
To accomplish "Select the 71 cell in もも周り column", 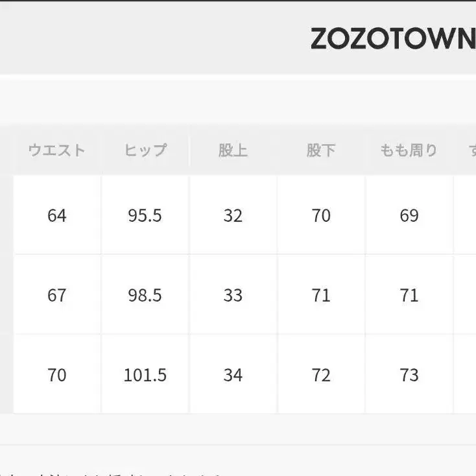I will click(409, 295).
